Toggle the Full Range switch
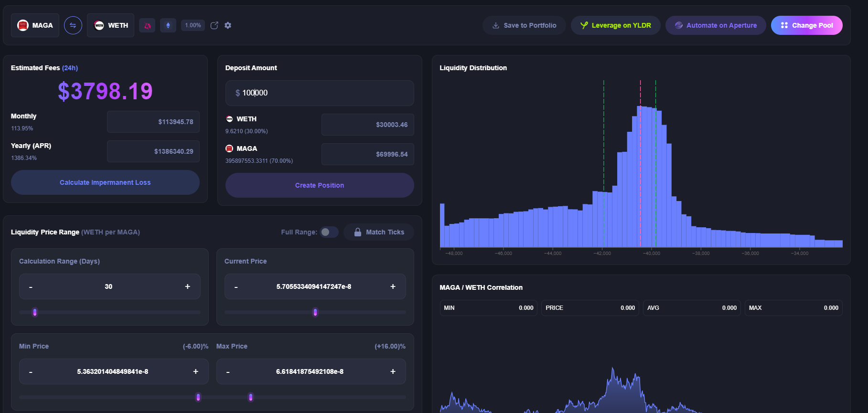The width and height of the screenshot is (868, 413). [329, 232]
